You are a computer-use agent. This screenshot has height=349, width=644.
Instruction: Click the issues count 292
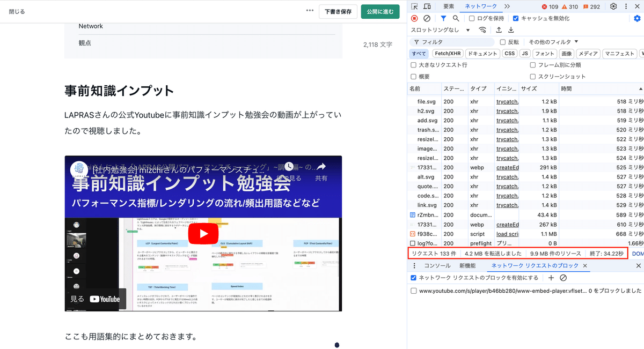[591, 7]
